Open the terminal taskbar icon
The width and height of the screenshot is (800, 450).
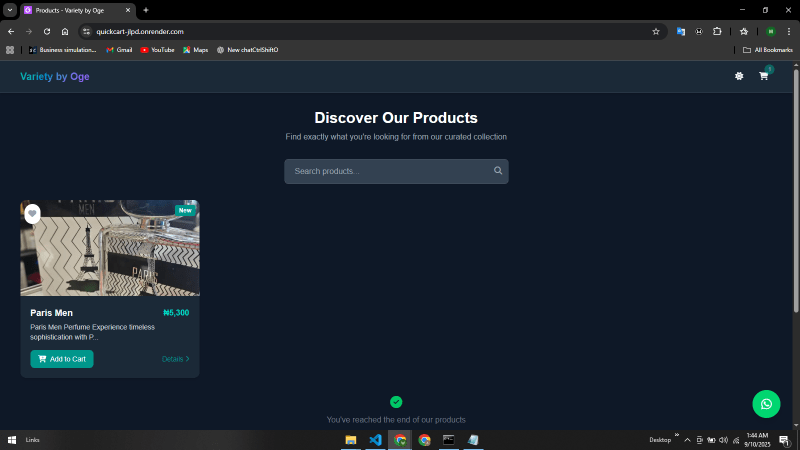pyautogui.click(x=448, y=440)
